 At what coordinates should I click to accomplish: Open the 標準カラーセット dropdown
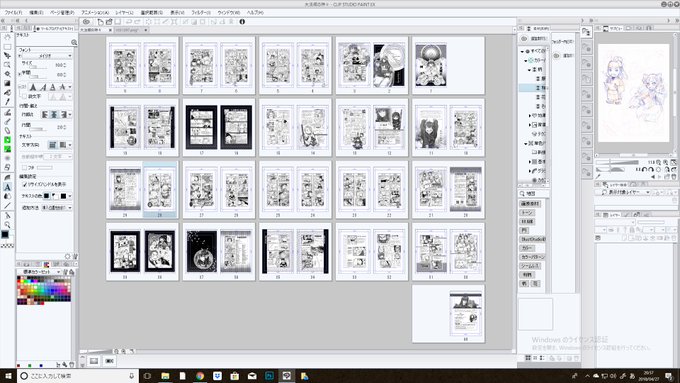point(41,272)
